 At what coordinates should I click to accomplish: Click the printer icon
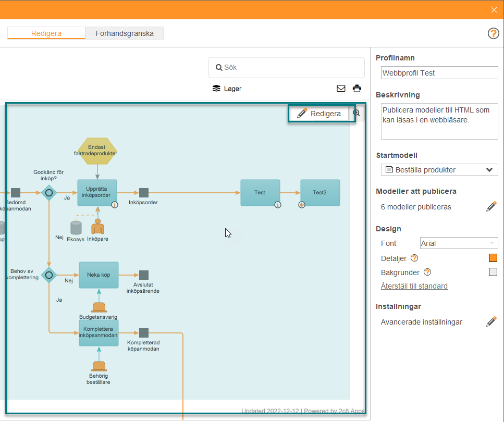(x=357, y=89)
